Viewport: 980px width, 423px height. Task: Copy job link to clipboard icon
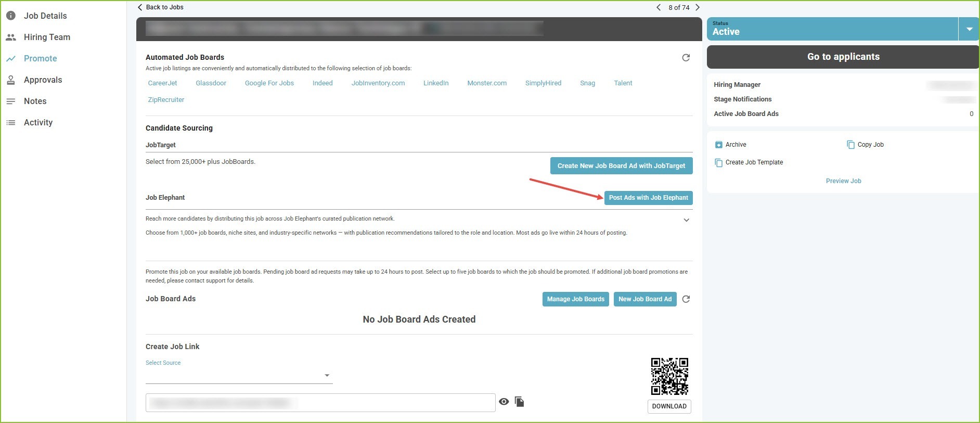[519, 402]
